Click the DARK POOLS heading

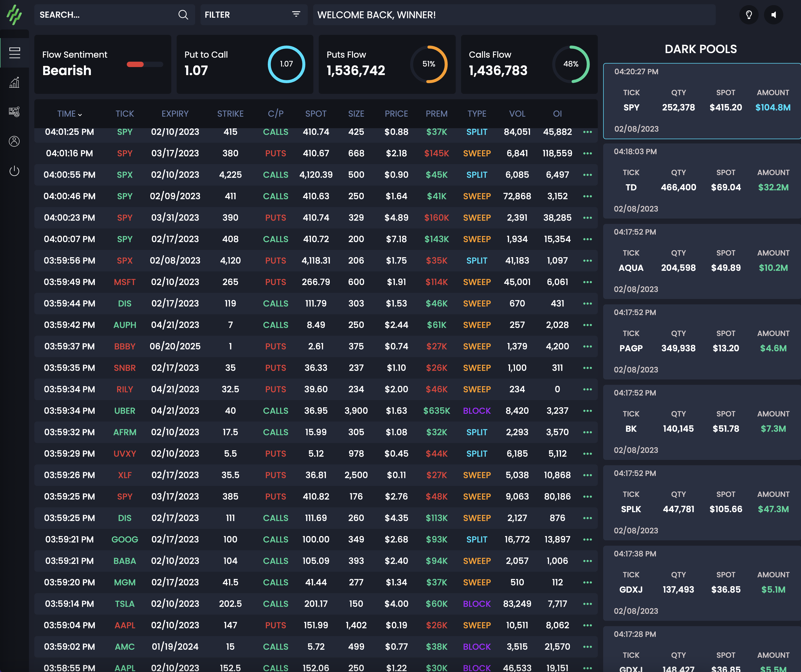pos(701,49)
